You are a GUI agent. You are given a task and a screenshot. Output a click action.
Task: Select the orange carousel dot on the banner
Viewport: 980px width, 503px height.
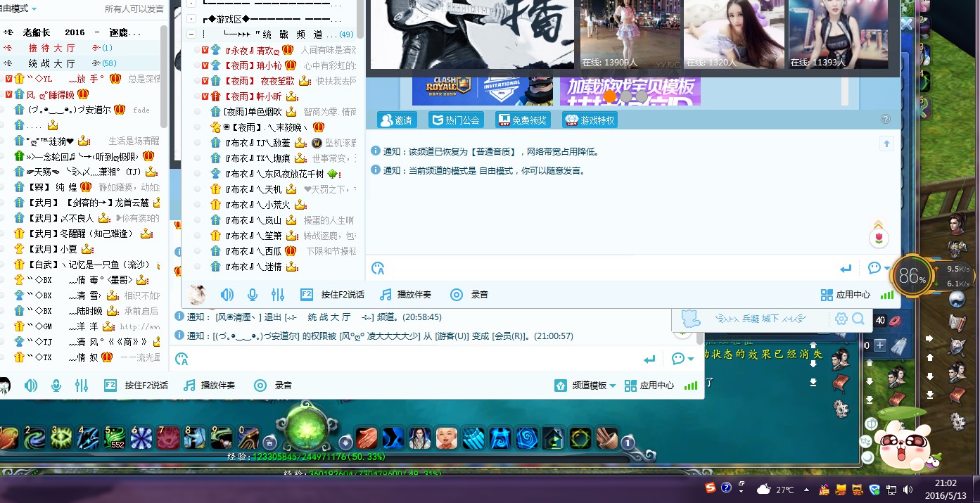point(610,96)
